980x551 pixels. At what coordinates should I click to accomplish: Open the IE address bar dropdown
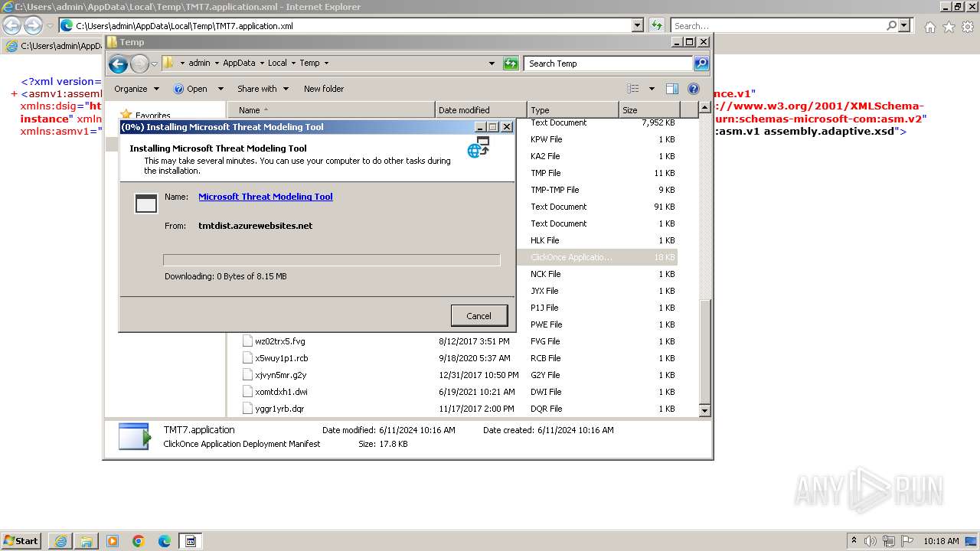pos(637,25)
